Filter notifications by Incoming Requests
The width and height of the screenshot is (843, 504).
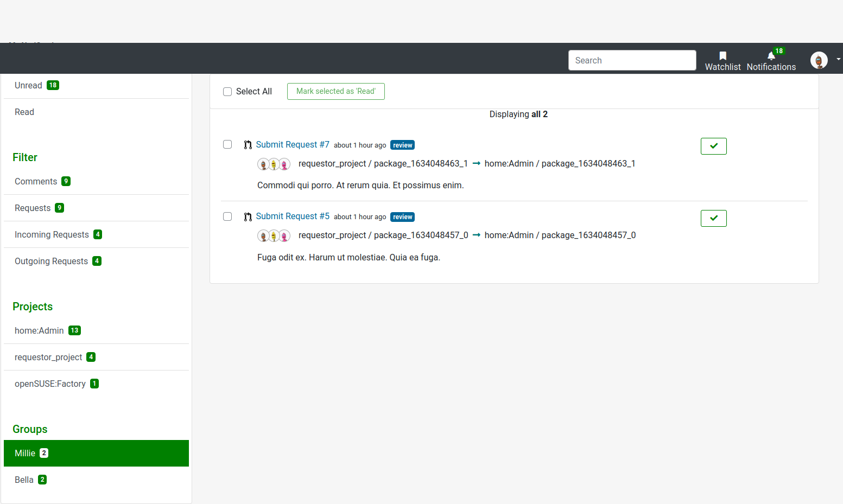[52, 235]
